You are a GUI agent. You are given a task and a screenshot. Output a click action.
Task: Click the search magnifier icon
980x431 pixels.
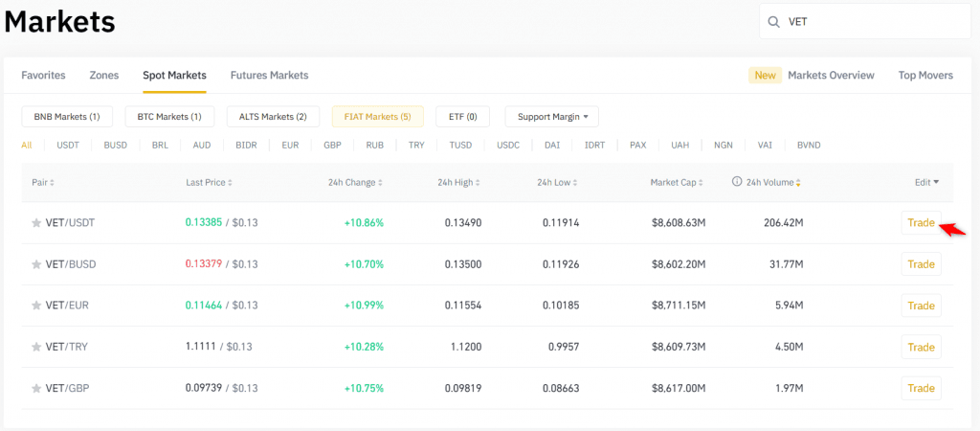coord(773,22)
